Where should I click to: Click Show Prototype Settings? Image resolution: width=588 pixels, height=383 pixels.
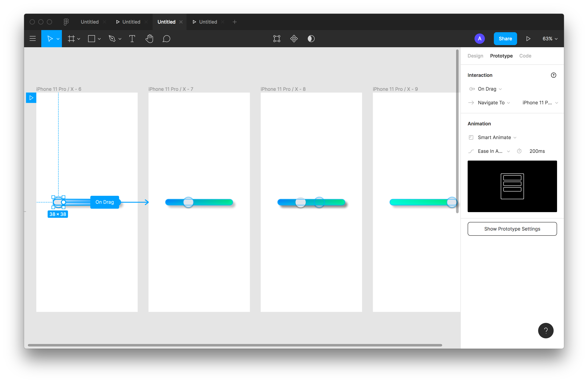pos(512,229)
